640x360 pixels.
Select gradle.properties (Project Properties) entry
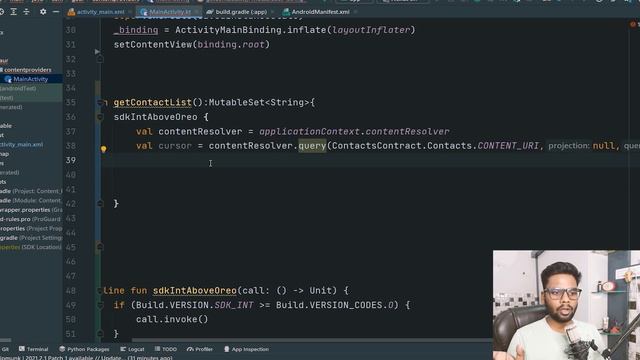[x=31, y=229]
